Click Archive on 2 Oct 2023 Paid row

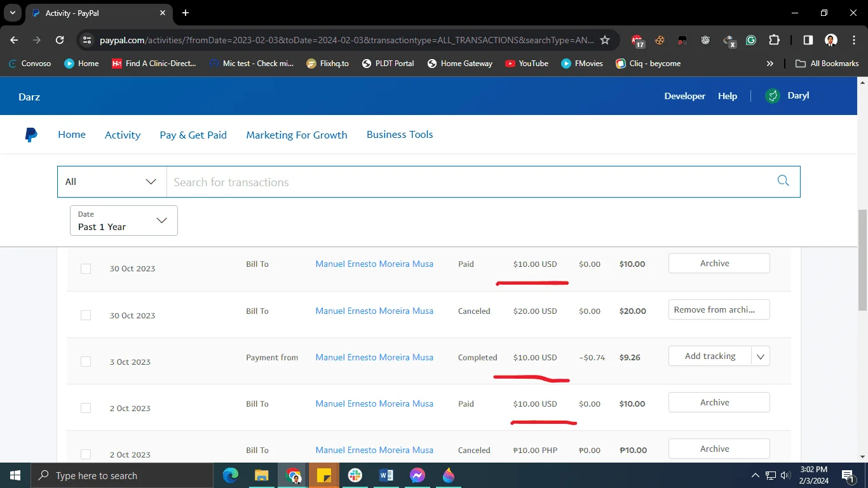[x=719, y=402]
